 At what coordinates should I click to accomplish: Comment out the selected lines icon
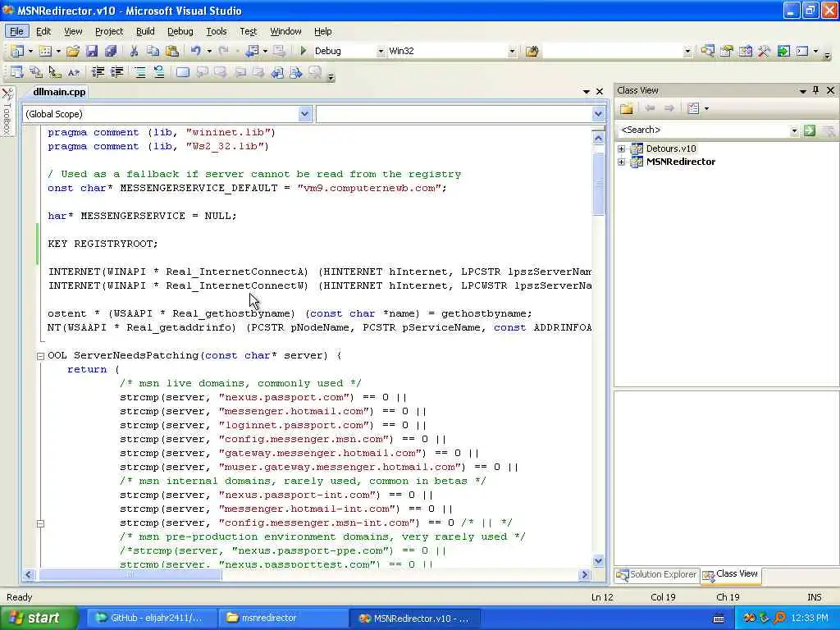click(x=139, y=72)
